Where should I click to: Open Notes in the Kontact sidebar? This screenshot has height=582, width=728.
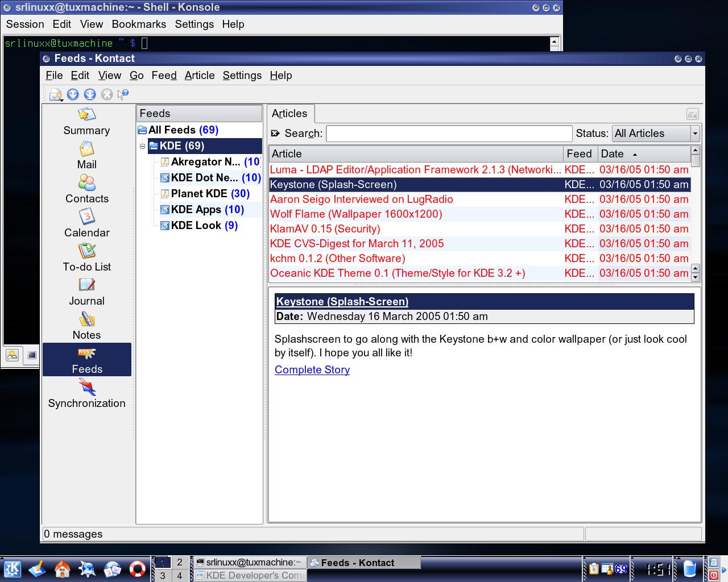click(x=86, y=326)
